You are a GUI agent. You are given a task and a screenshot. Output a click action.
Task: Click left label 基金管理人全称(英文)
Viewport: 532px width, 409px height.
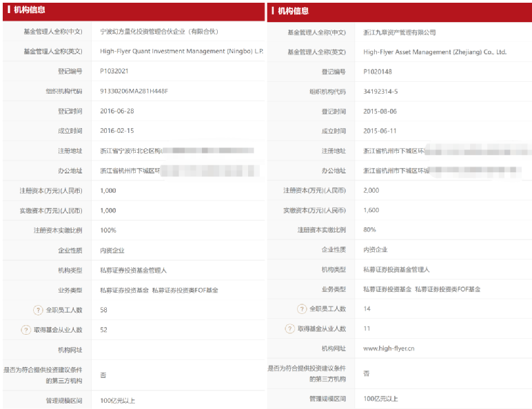click(x=53, y=52)
